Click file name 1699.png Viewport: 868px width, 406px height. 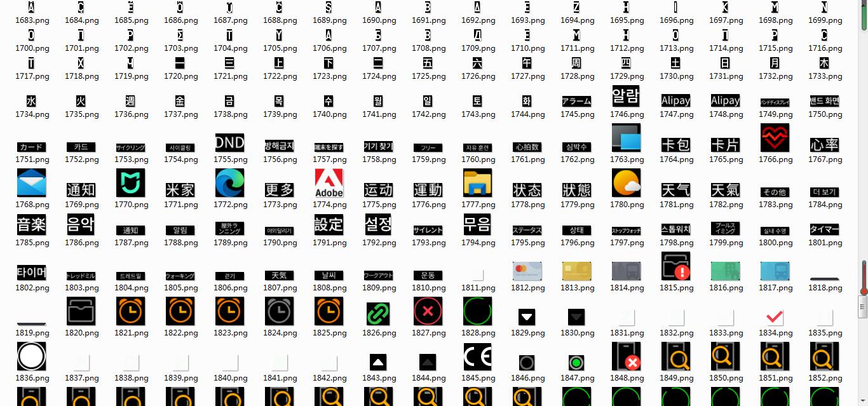point(825,20)
